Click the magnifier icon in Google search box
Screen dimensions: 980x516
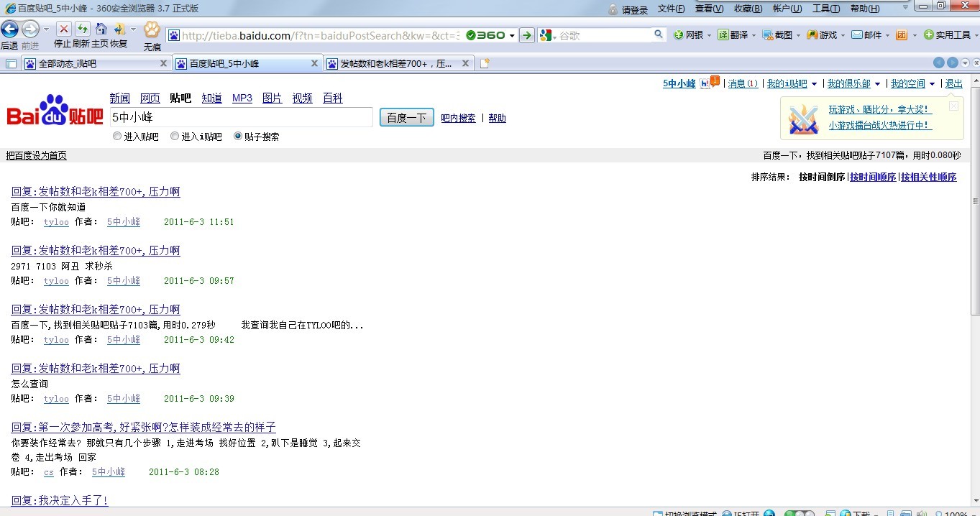click(659, 34)
